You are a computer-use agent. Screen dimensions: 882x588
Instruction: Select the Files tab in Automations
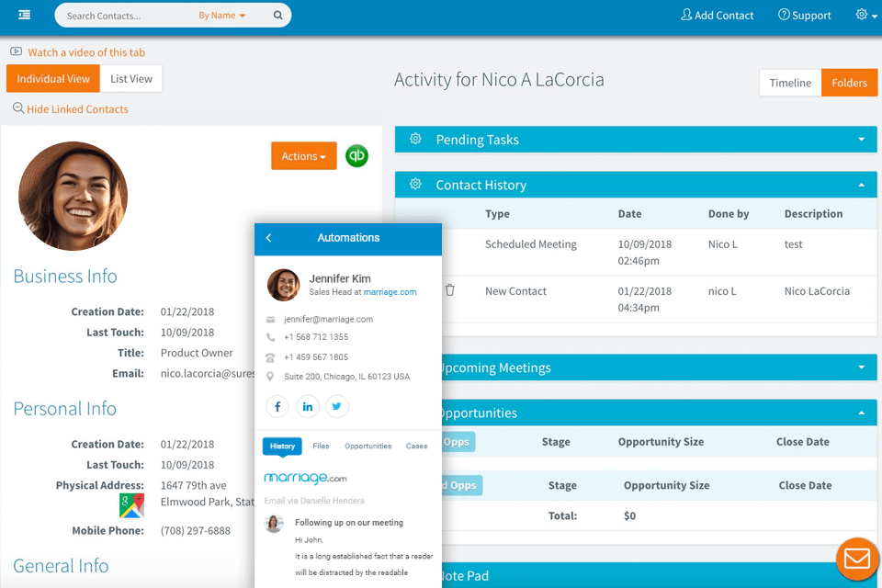point(321,447)
